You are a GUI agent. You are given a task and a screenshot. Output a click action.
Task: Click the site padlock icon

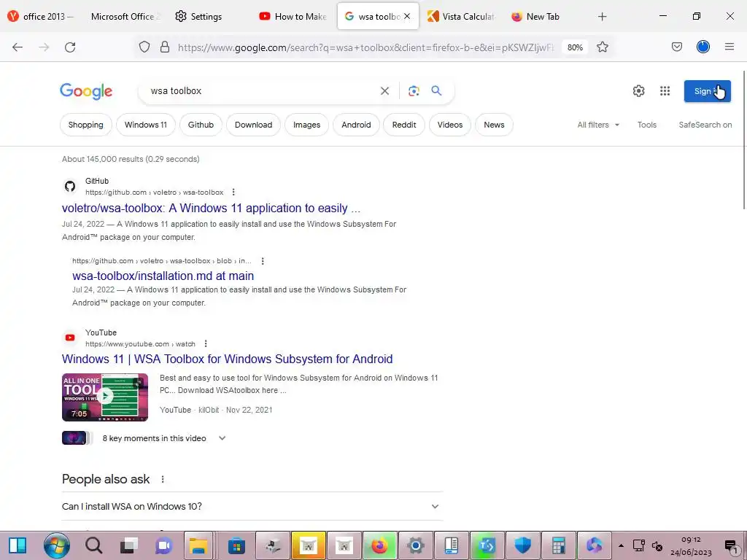click(x=165, y=47)
